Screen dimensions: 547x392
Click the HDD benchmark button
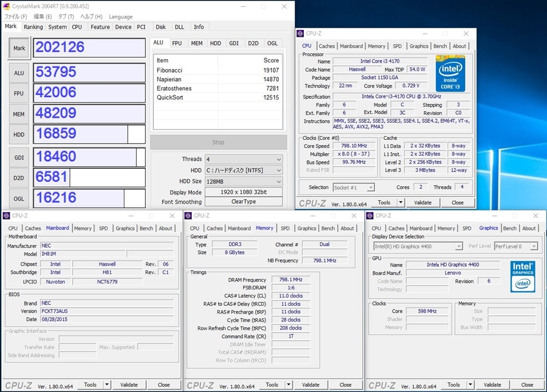click(19, 135)
